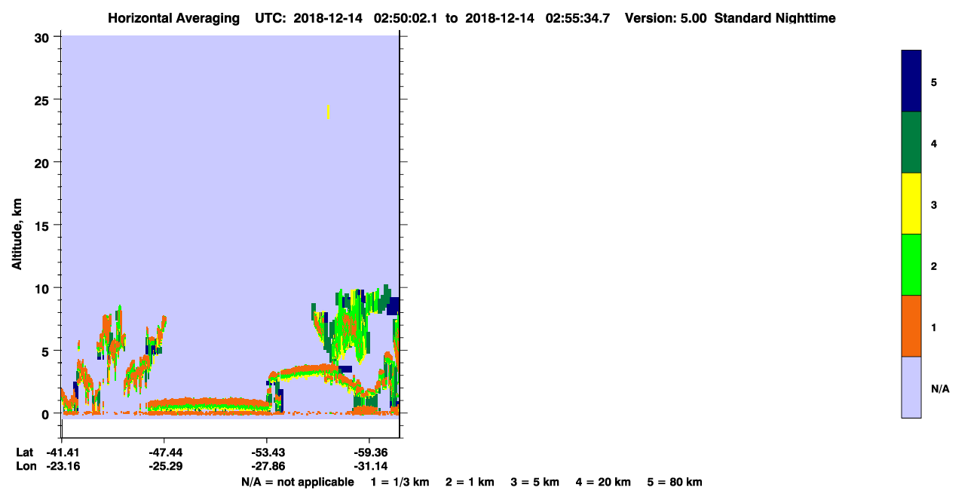Click the isolated yellow mark near 24 km

click(x=329, y=112)
